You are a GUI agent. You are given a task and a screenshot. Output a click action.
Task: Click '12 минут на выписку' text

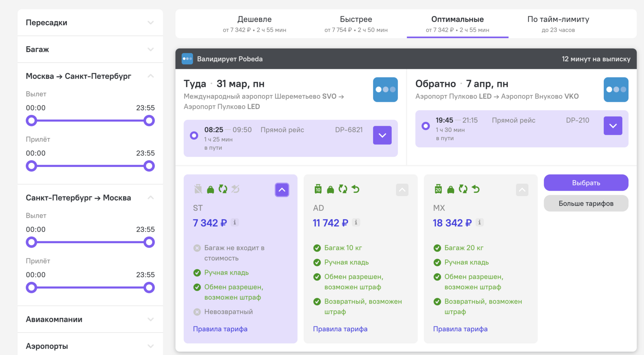tap(596, 59)
